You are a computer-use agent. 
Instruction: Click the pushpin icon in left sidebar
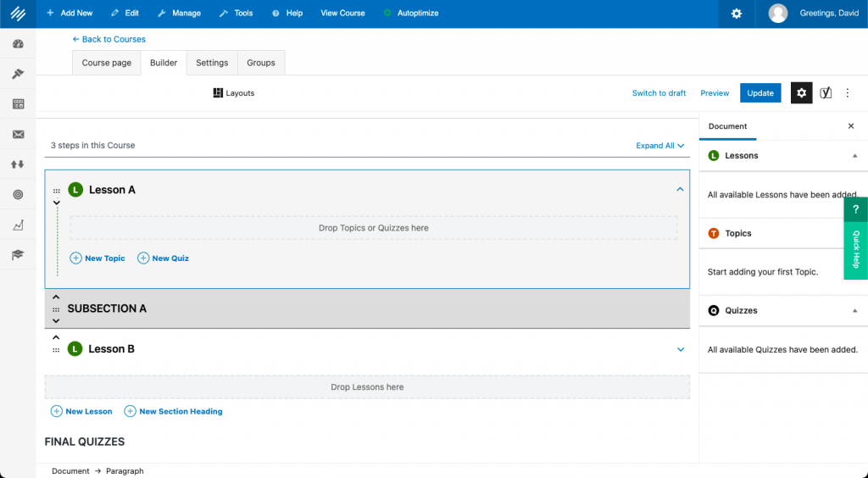click(x=18, y=74)
